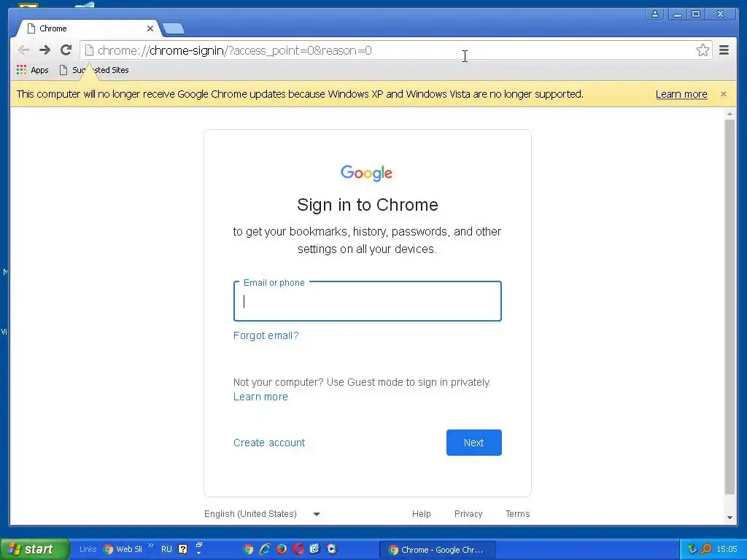The width and height of the screenshot is (747, 560).
Task: Focus the Email or phone field
Action: tap(368, 301)
